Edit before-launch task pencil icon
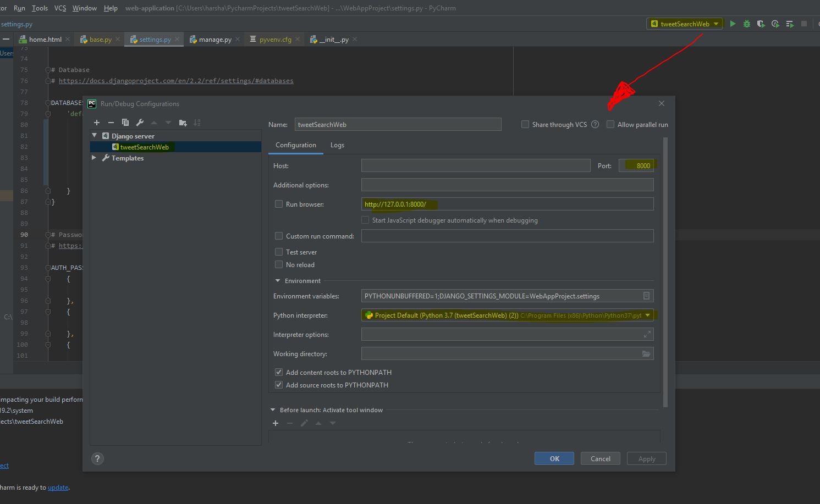820x504 pixels. click(304, 423)
